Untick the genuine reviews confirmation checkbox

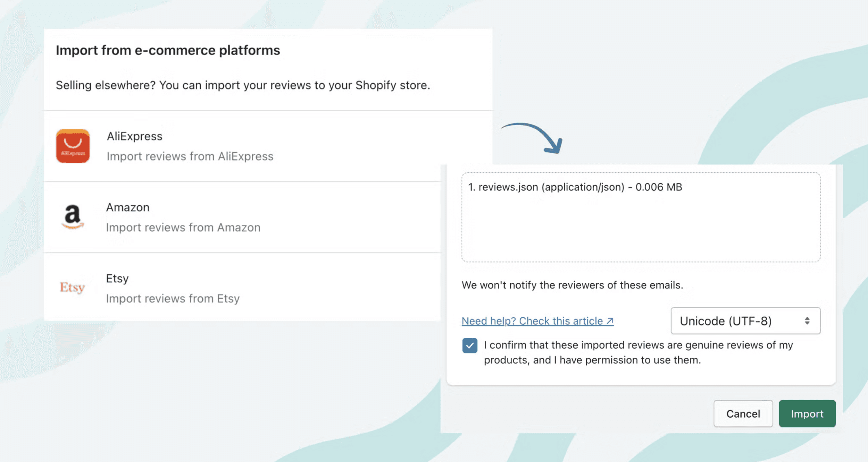(x=470, y=345)
